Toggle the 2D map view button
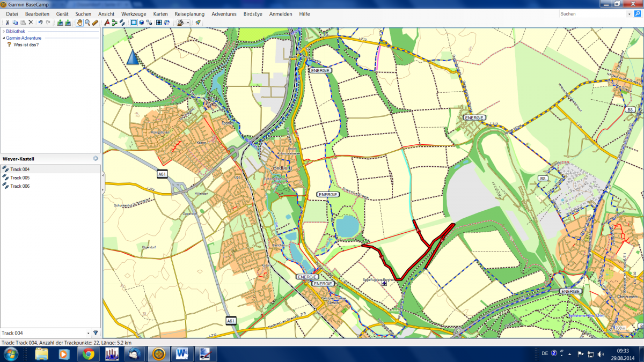The height and width of the screenshot is (362, 644). click(x=134, y=23)
